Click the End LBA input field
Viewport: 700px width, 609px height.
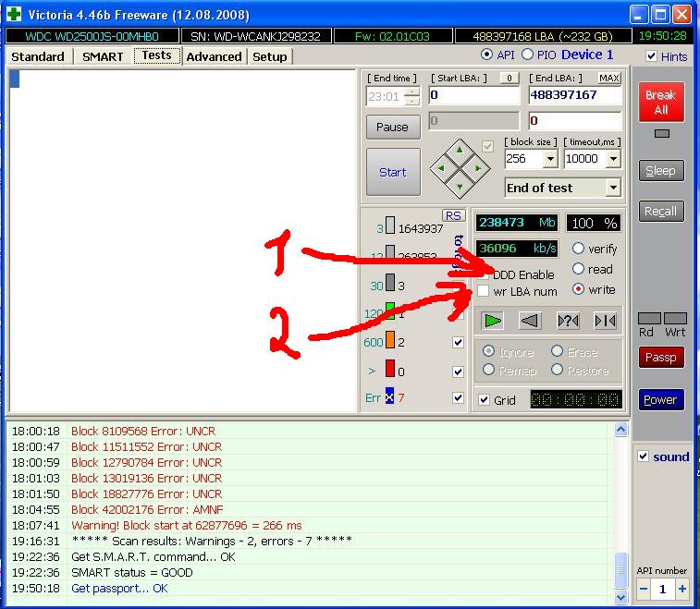pos(574,95)
